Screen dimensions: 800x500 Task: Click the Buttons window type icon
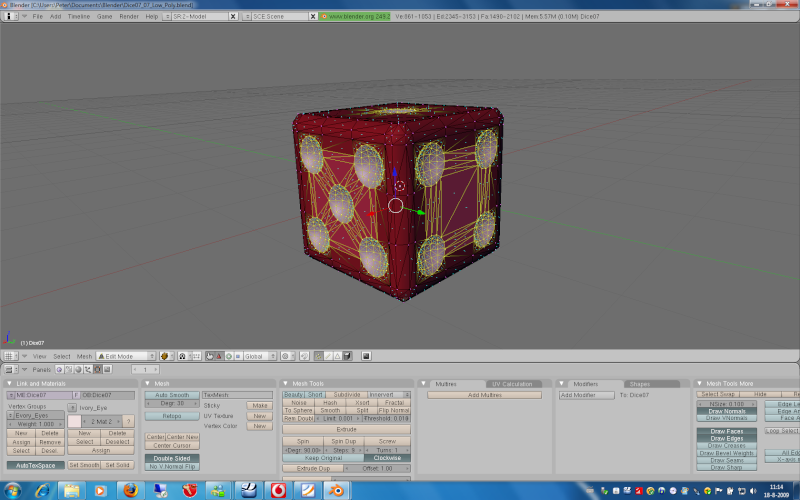coord(10,369)
